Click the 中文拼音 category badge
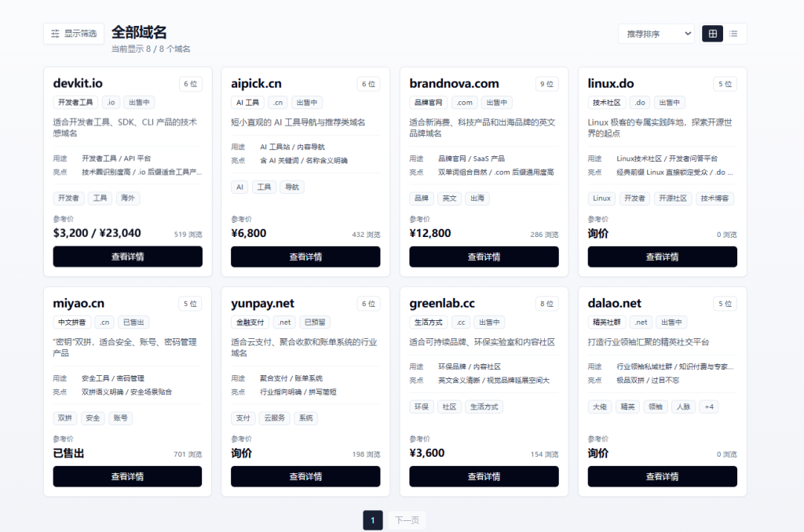Viewport: 804px width, 532px height. (x=71, y=322)
